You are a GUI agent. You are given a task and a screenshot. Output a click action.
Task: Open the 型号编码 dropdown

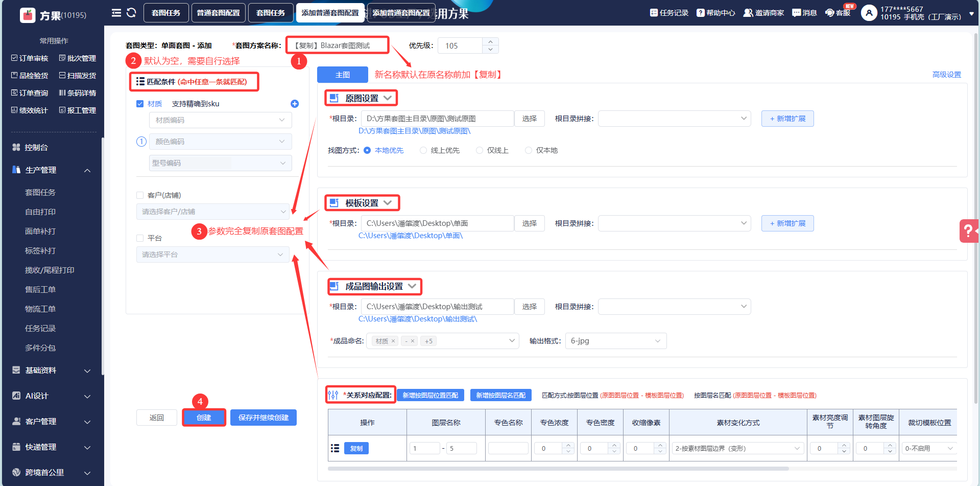coord(221,163)
